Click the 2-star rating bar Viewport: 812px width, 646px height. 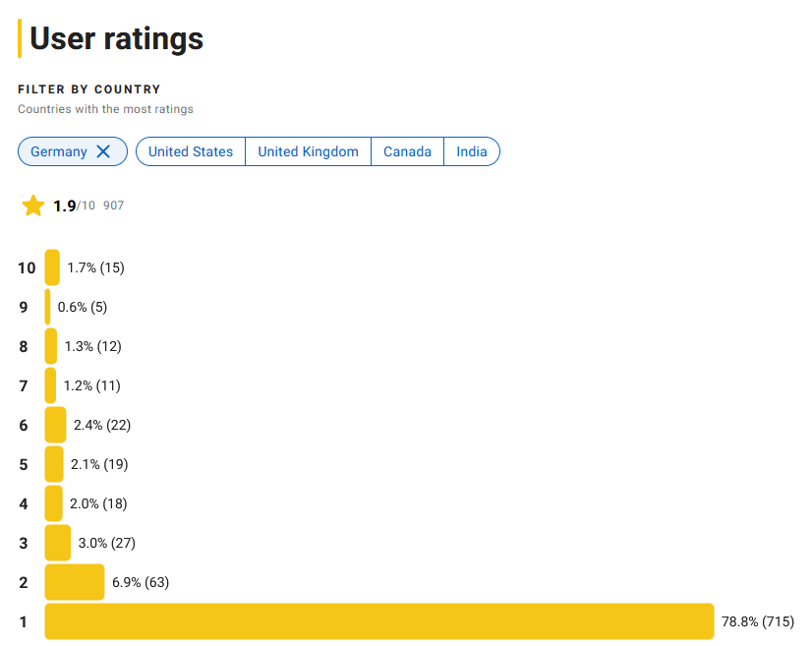click(x=75, y=582)
